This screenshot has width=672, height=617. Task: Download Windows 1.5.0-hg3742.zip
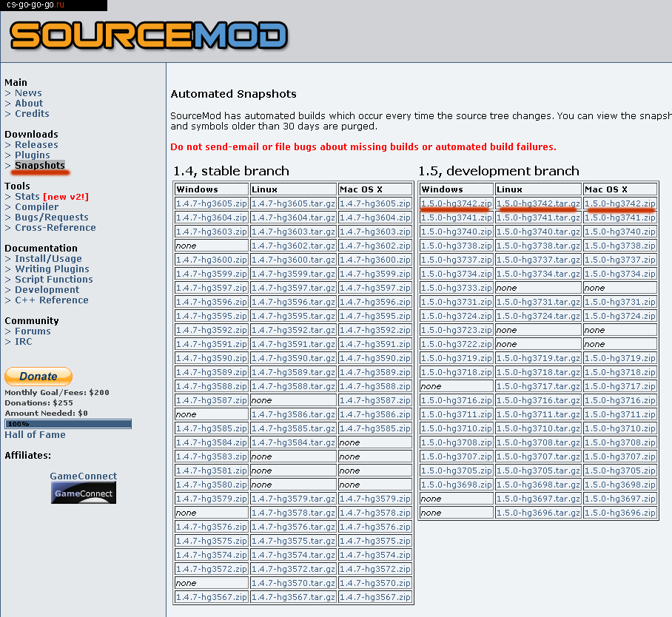coord(457,203)
